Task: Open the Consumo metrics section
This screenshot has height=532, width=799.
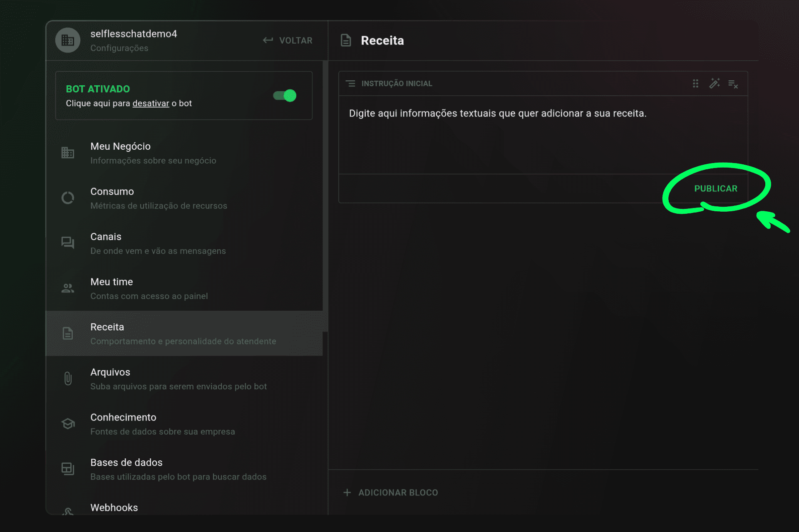Action: click(x=184, y=198)
